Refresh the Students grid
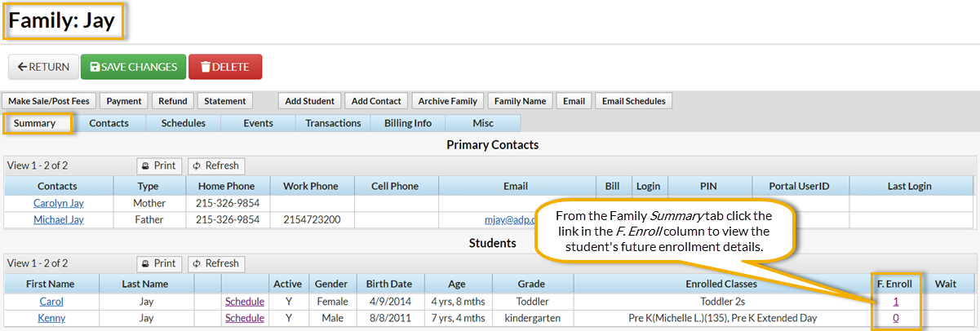The height and width of the screenshot is (331, 980). click(215, 263)
